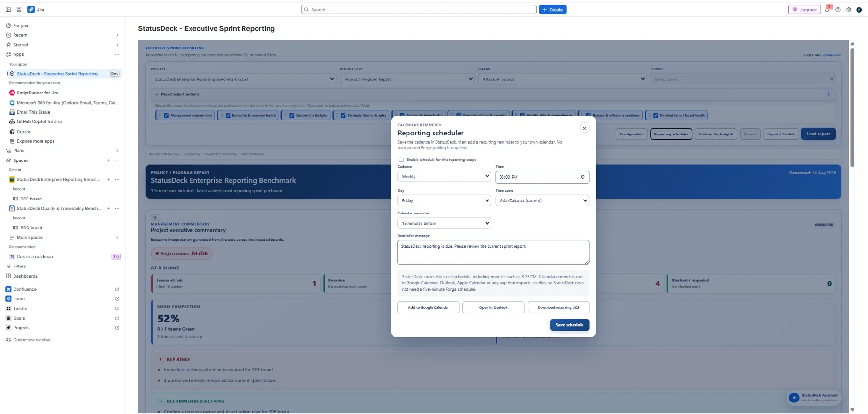The width and height of the screenshot is (868, 414).
Task: Click the page vertical scrollbar
Action: click(852, 107)
